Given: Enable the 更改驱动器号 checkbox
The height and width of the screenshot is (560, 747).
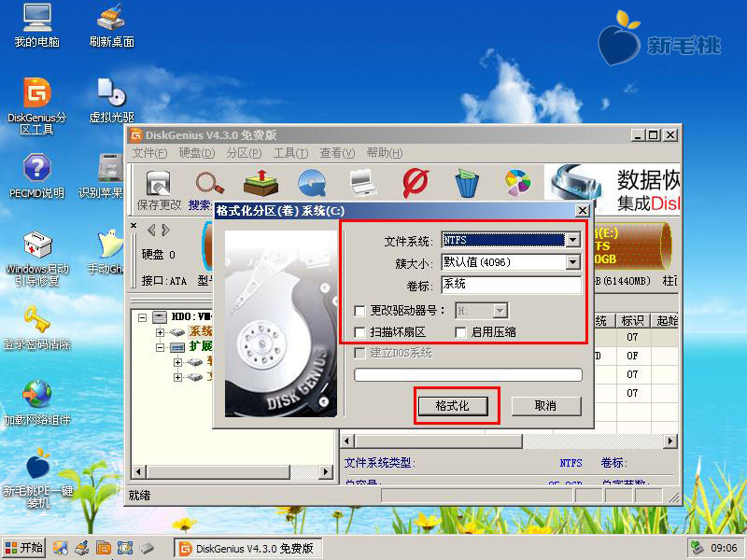Looking at the screenshot, I should pos(360,311).
